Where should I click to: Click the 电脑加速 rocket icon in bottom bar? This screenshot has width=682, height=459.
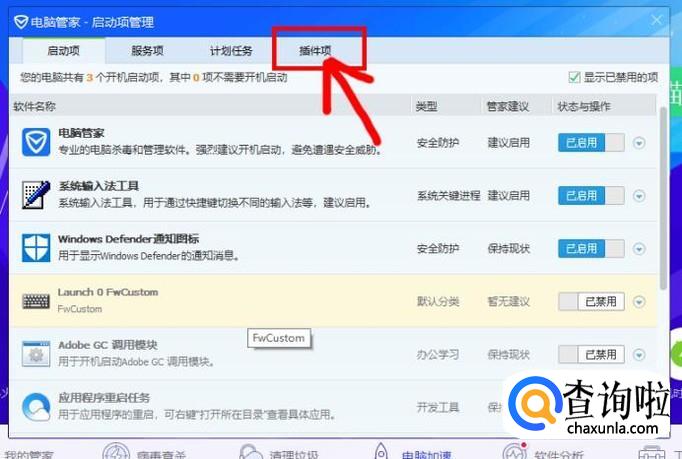(x=381, y=451)
